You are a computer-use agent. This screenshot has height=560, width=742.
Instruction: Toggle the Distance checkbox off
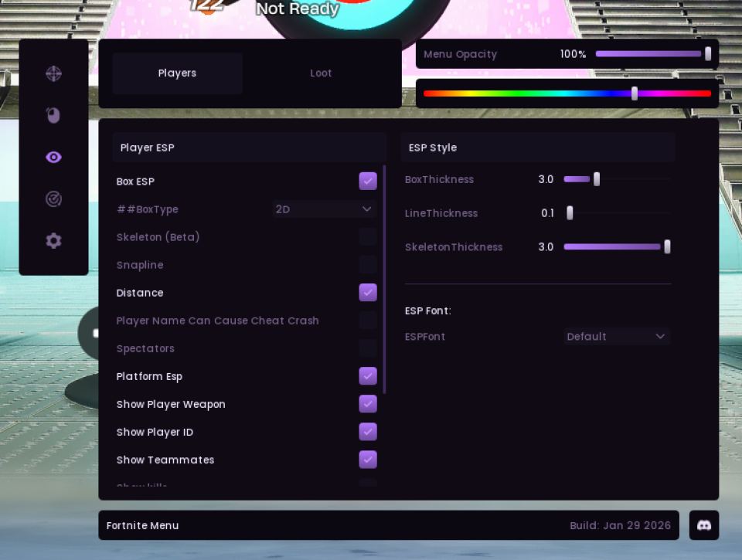pos(368,293)
